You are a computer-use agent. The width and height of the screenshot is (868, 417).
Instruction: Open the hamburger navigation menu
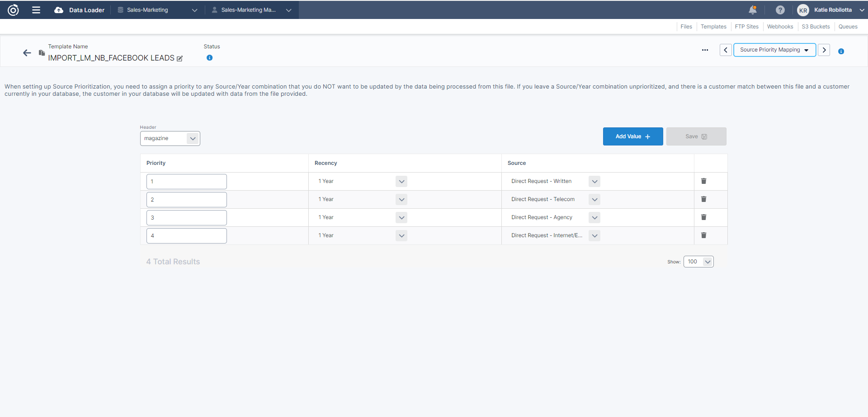click(36, 10)
